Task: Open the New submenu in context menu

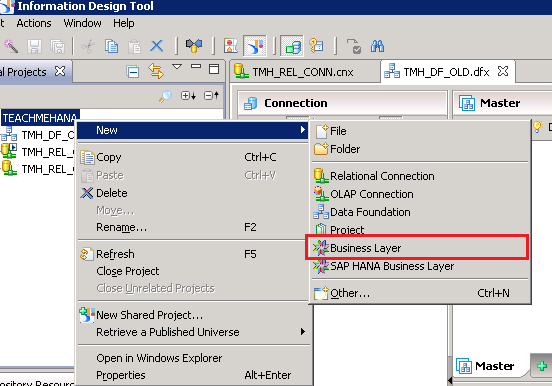Action: coord(192,130)
